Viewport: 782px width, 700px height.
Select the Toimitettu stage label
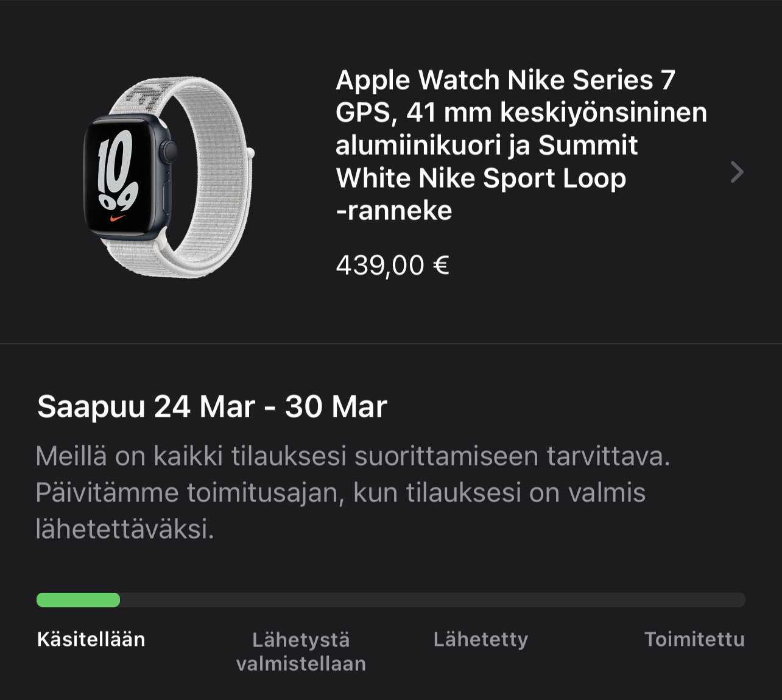[694, 639]
